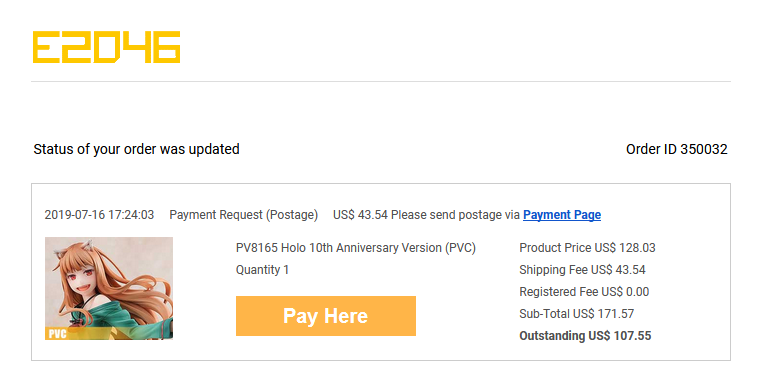Click the 'Please send postage via' text

[455, 215]
